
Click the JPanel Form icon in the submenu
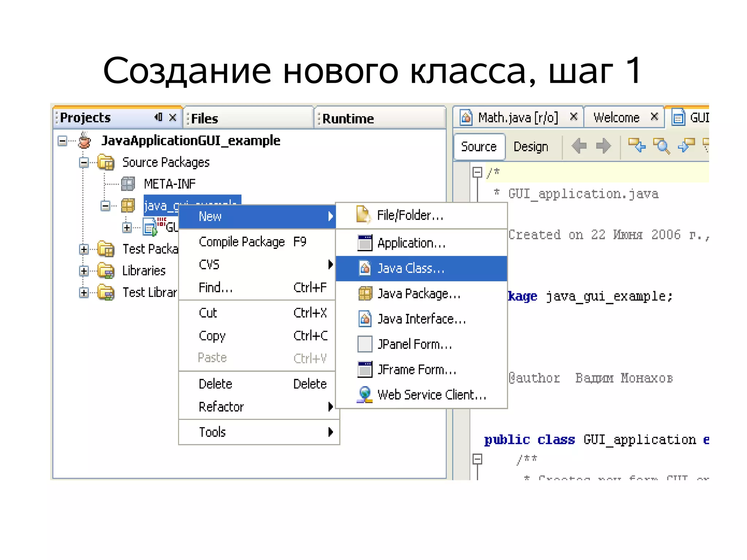pyautogui.click(x=365, y=344)
